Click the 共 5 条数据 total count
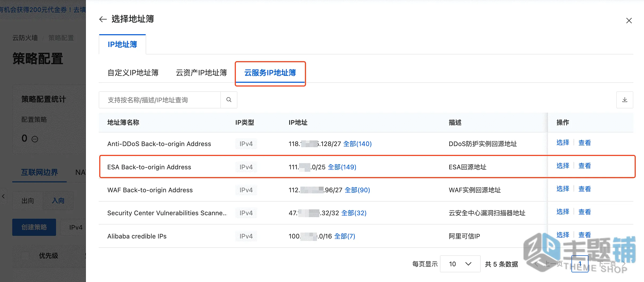 [501, 264]
